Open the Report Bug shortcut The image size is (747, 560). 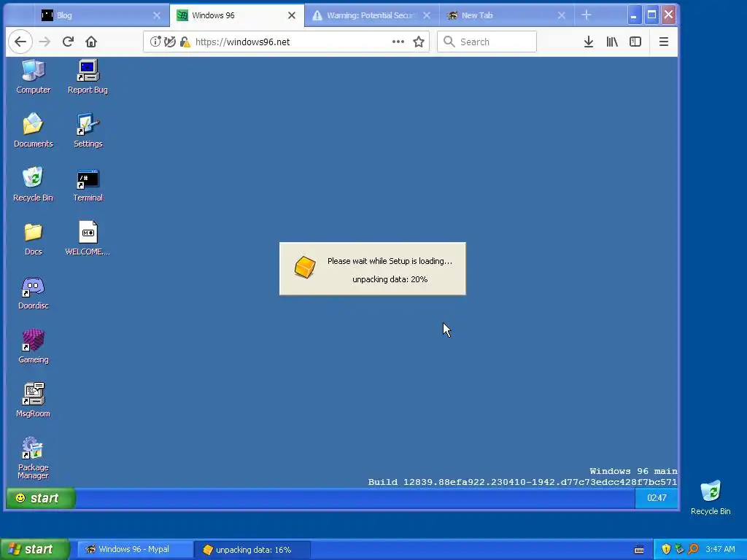(88, 76)
